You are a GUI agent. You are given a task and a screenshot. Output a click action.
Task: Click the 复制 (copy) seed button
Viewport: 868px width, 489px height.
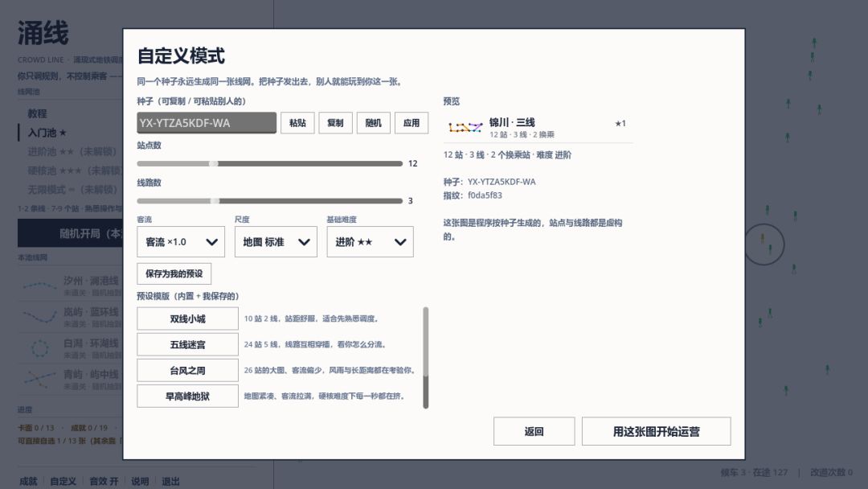tap(335, 123)
